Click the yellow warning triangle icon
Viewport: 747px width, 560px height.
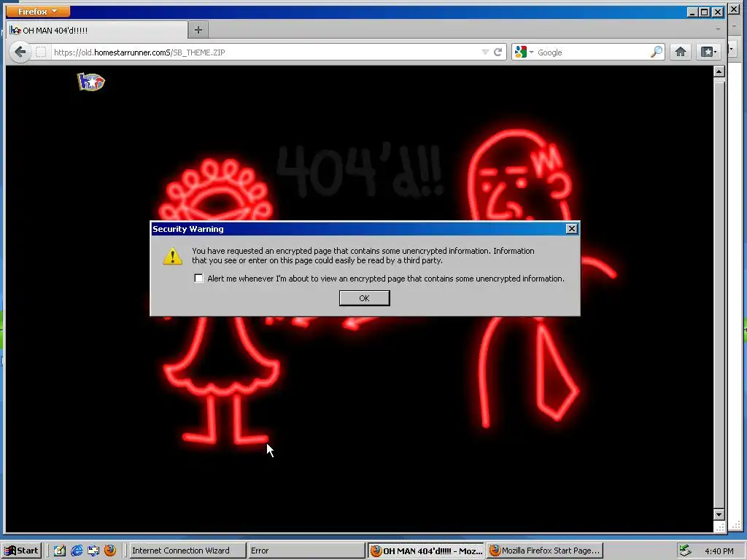coord(172,256)
